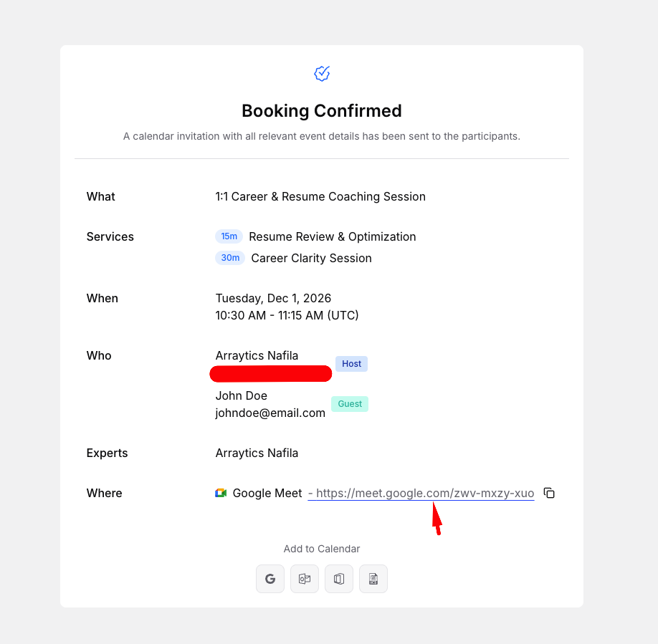Click Career Clarity Session service
The width and height of the screenshot is (658, 644).
tap(311, 259)
